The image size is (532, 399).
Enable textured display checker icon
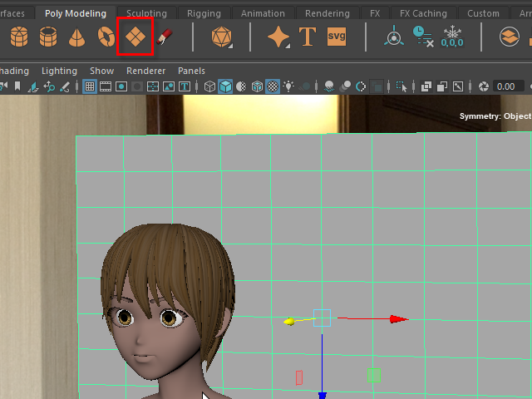coord(272,86)
